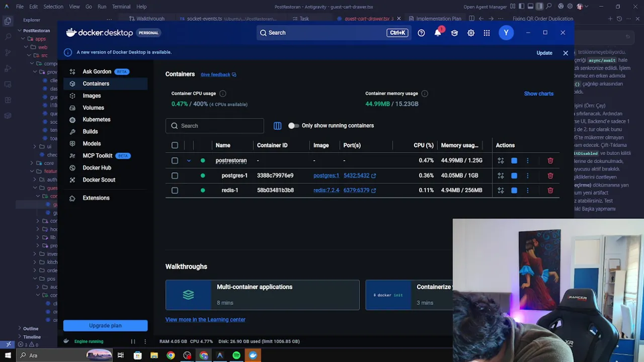Click the Upgrade plan button
644x362 pixels.
click(105, 326)
